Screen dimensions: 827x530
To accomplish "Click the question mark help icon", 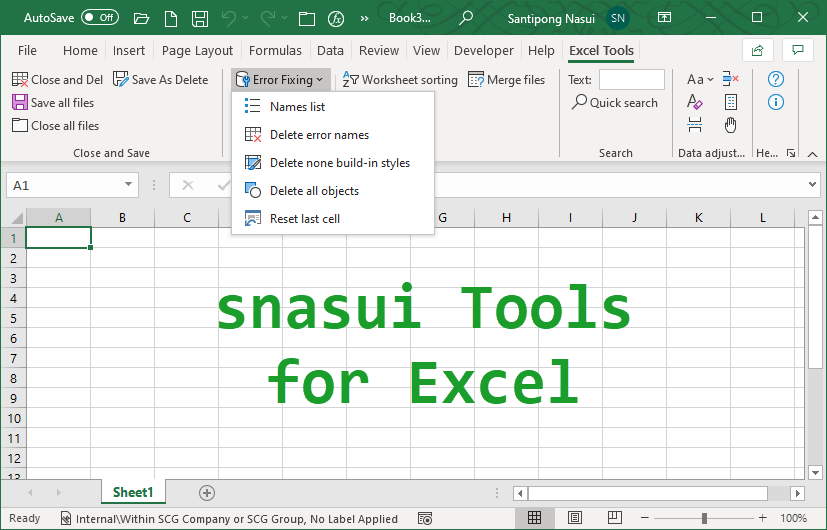I will coord(775,79).
